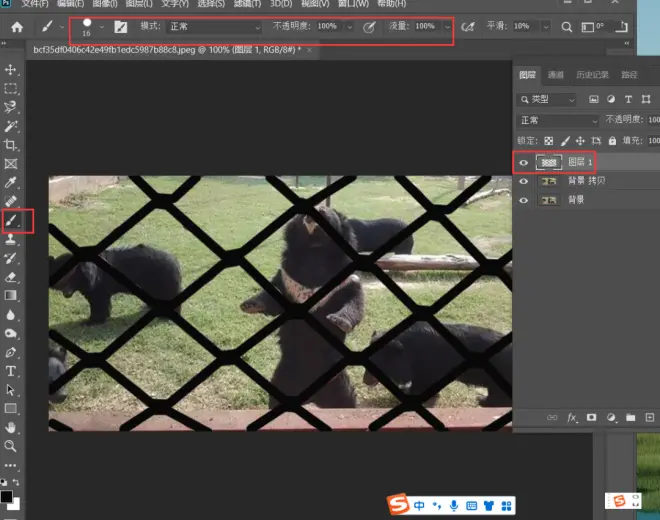
Task: Select the Path Selection tool
Action: click(11, 390)
